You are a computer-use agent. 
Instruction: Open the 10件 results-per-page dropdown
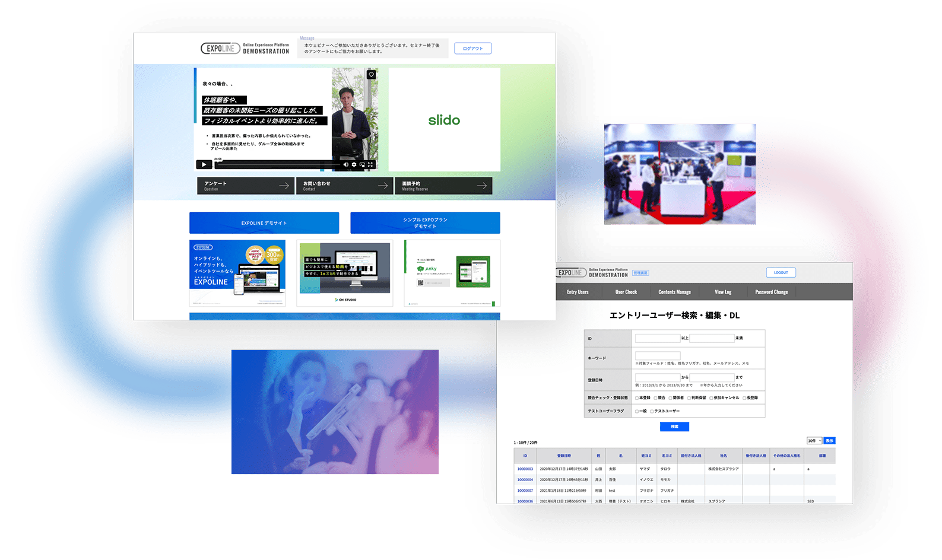click(814, 441)
